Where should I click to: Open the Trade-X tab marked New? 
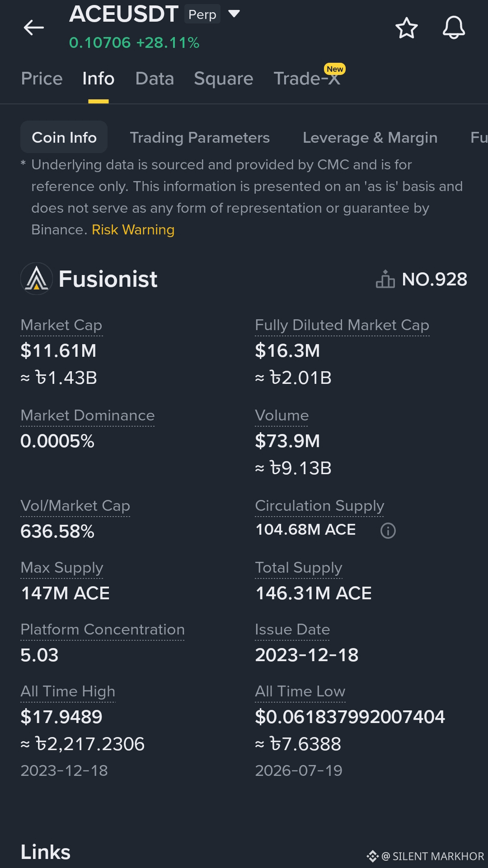pyautogui.click(x=307, y=79)
